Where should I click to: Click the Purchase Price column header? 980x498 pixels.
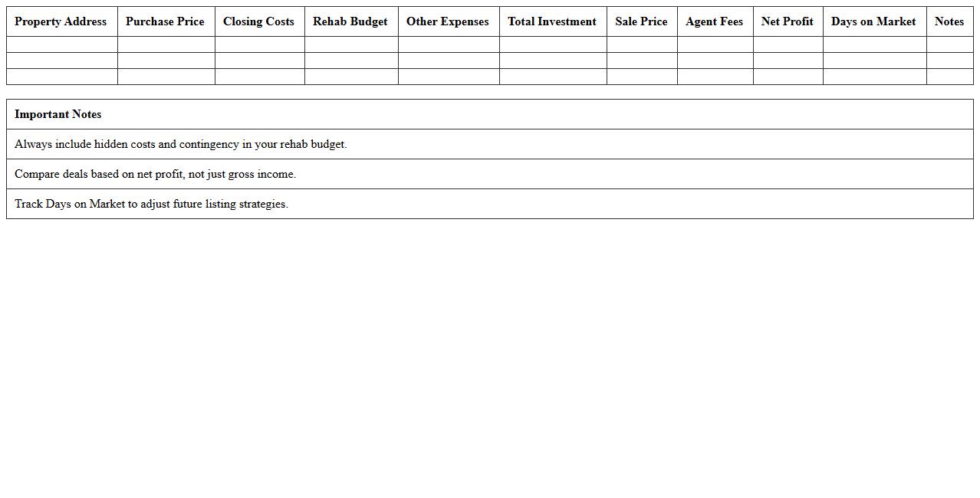[165, 21]
